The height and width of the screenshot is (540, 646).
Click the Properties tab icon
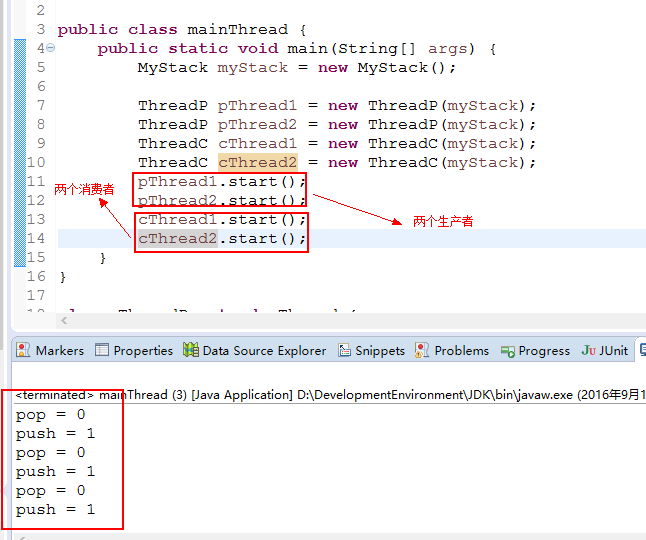click(x=102, y=350)
